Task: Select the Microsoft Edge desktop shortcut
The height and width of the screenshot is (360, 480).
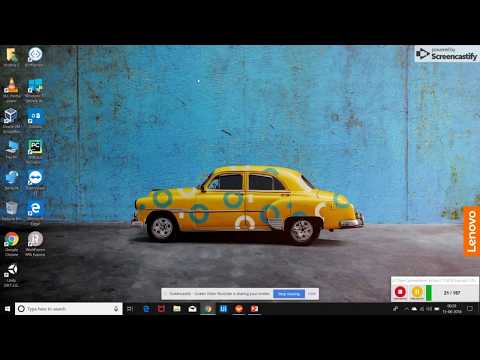Action: (x=35, y=213)
